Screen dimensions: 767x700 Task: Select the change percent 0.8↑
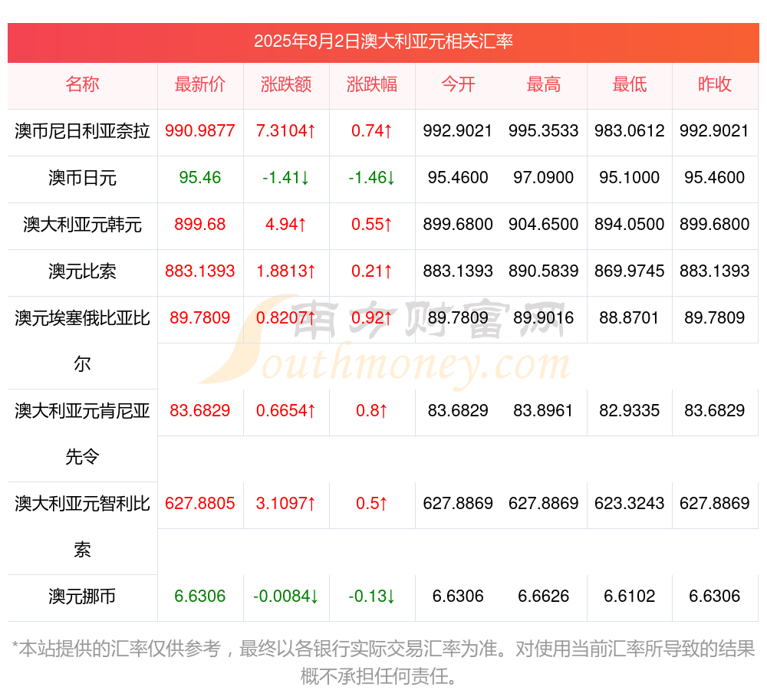372,411
